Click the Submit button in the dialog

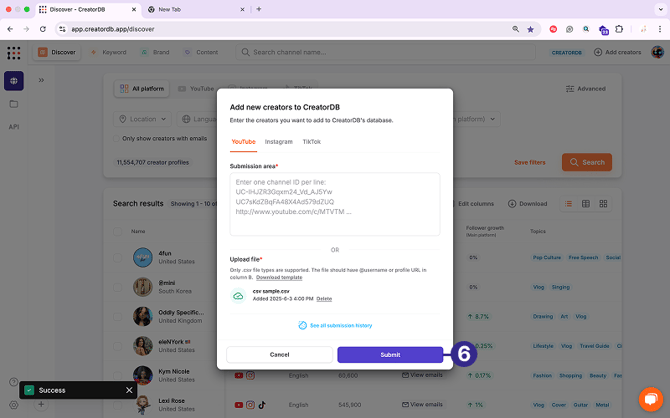click(x=390, y=355)
